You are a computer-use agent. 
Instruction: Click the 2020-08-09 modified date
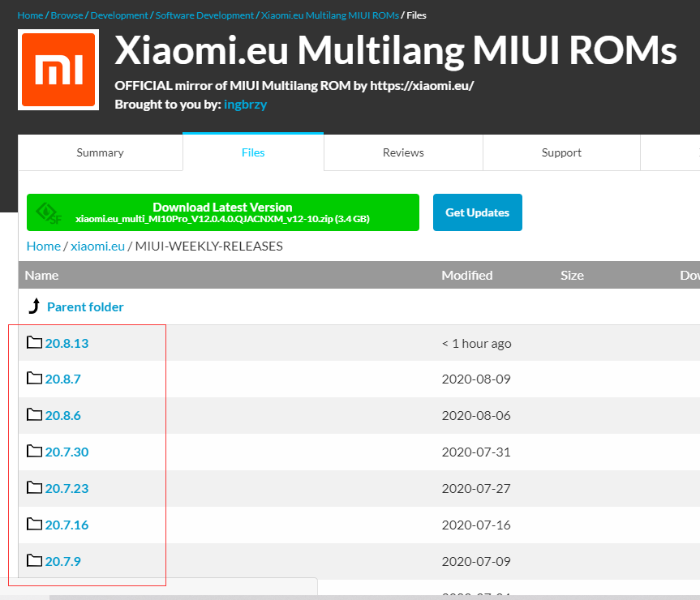tap(476, 379)
